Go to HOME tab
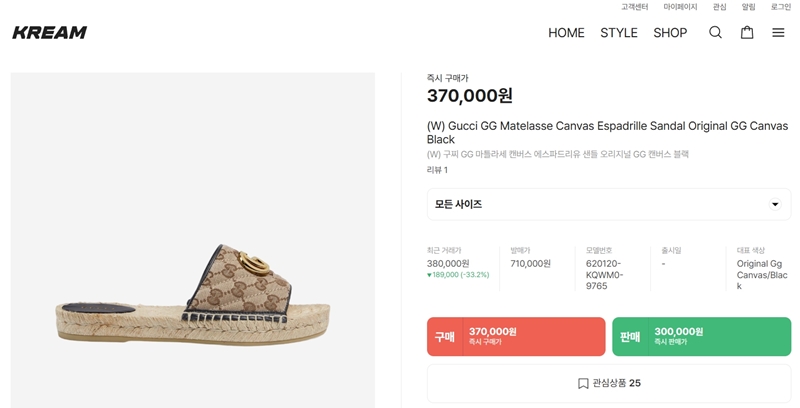 (566, 33)
